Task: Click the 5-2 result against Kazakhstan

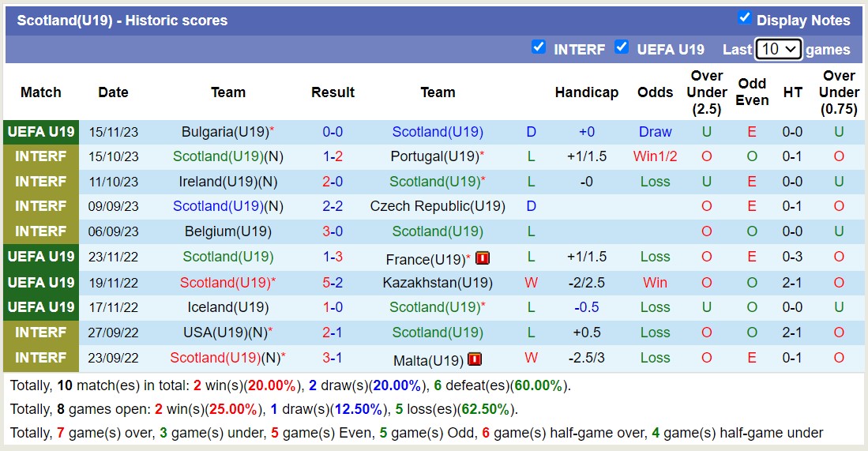Action: click(x=333, y=283)
